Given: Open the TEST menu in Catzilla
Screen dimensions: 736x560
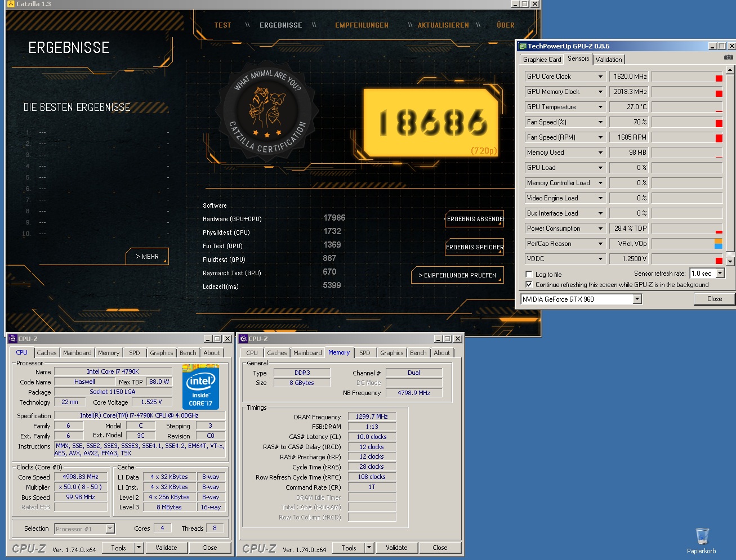Looking at the screenshot, I should pos(222,25).
